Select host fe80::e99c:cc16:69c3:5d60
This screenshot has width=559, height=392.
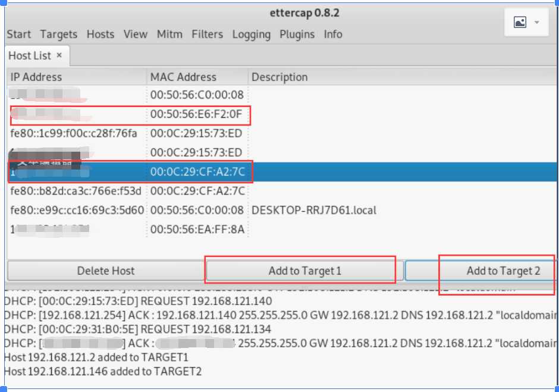[282, 210]
